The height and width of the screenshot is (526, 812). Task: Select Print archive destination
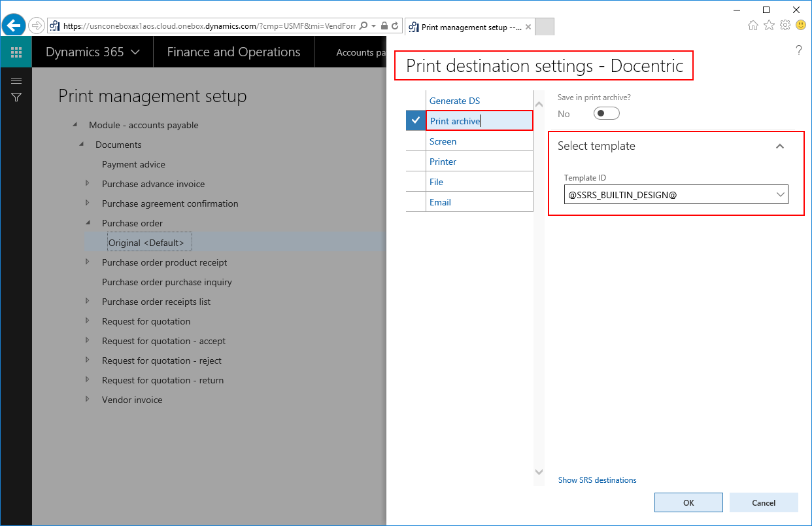coord(479,121)
